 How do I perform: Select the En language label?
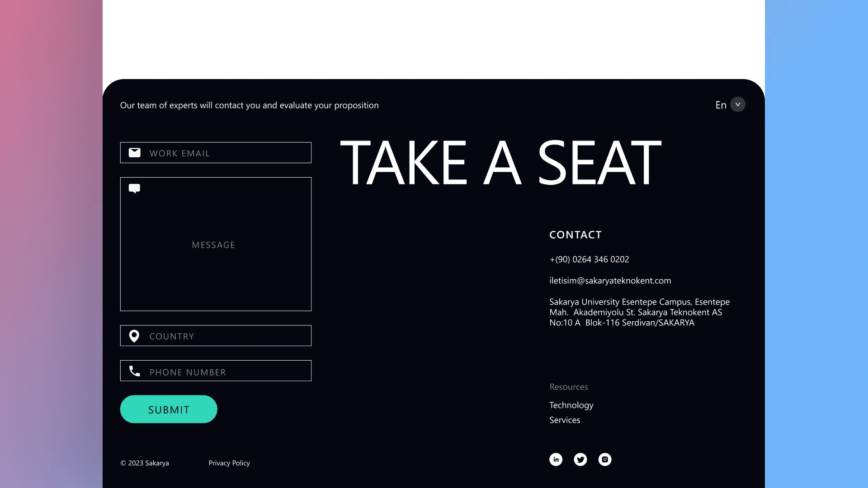point(721,105)
